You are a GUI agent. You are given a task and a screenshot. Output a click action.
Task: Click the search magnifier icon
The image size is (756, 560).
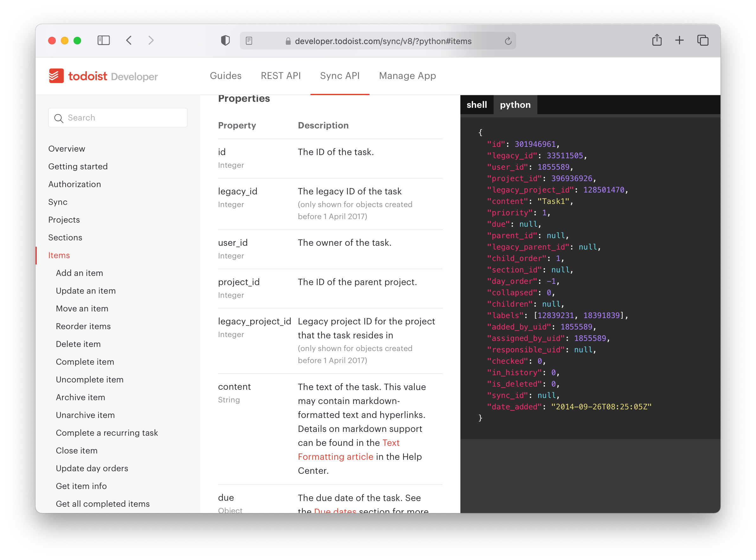tap(59, 118)
